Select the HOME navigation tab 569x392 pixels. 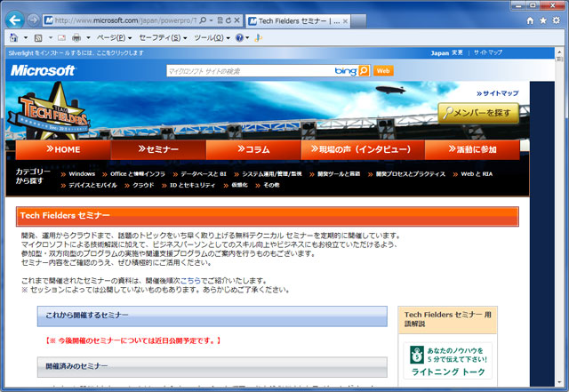[63, 149]
